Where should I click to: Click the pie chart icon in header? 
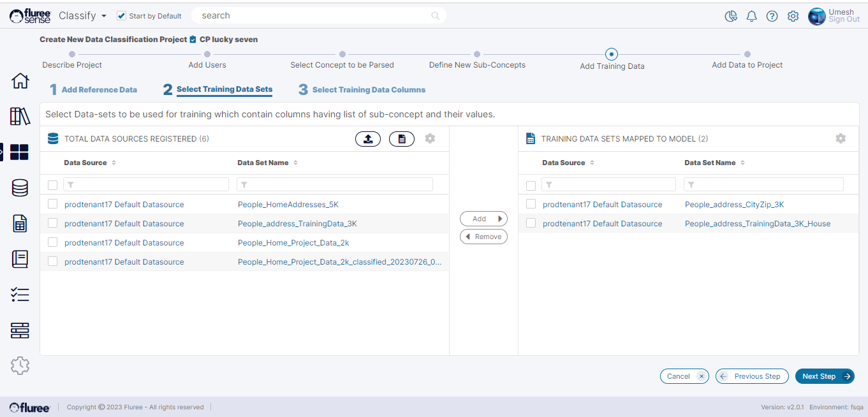pos(731,17)
